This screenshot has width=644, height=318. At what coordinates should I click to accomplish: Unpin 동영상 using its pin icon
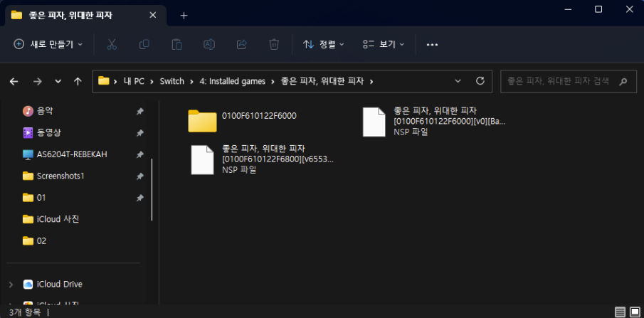click(139, 133)
